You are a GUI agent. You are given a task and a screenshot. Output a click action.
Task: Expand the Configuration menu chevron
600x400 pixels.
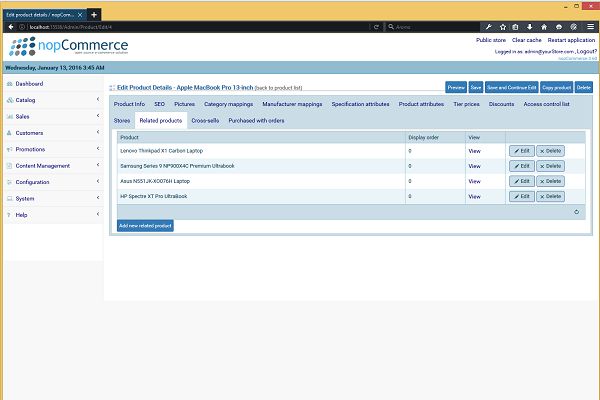pyautogui.click(x=98, y=181)
